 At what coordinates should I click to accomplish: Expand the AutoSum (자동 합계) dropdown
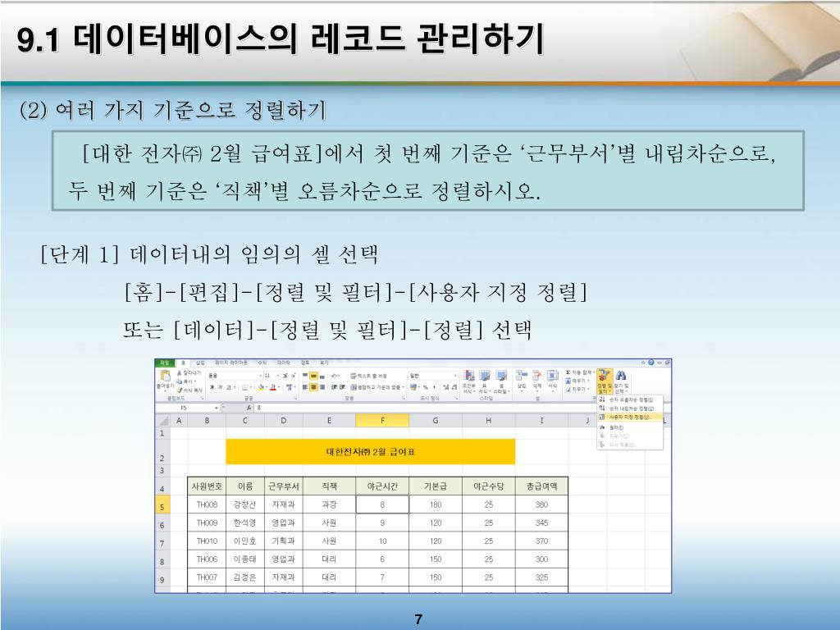coord(594,372)
